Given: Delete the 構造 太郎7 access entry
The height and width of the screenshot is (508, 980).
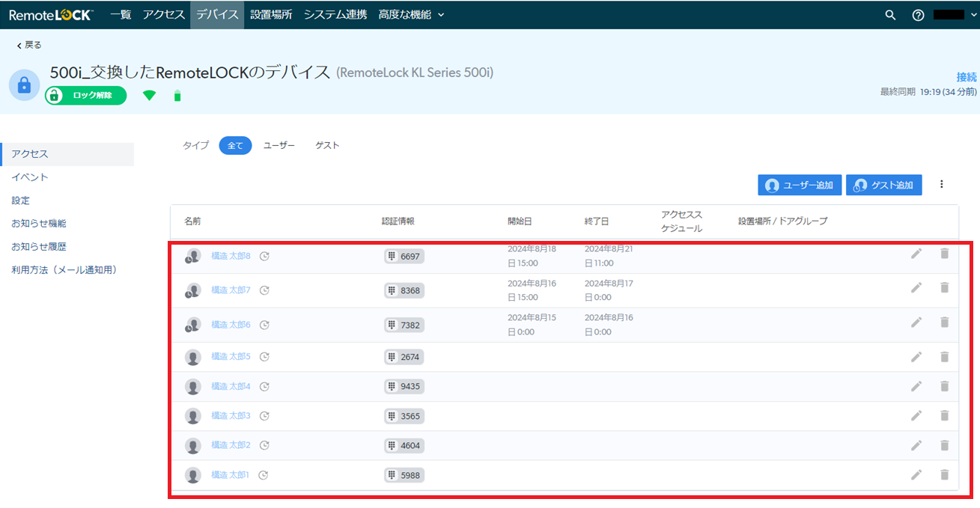Looking at the screenshot, I should [x=944, y=288].
